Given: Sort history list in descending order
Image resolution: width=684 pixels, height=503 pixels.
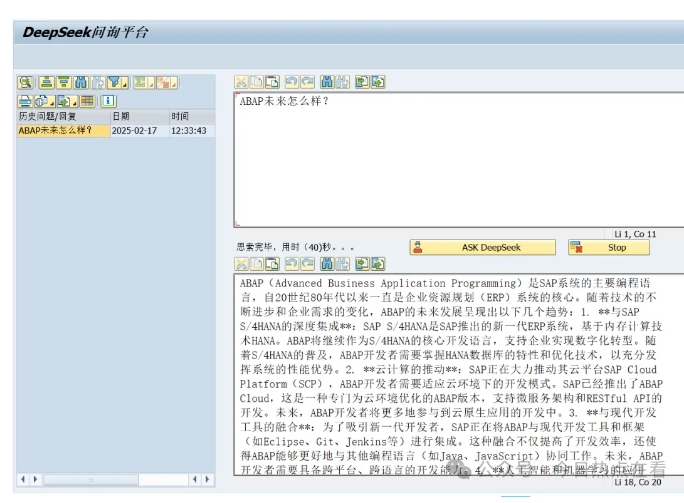Looking at the screenshot, I should click(63, 82).
